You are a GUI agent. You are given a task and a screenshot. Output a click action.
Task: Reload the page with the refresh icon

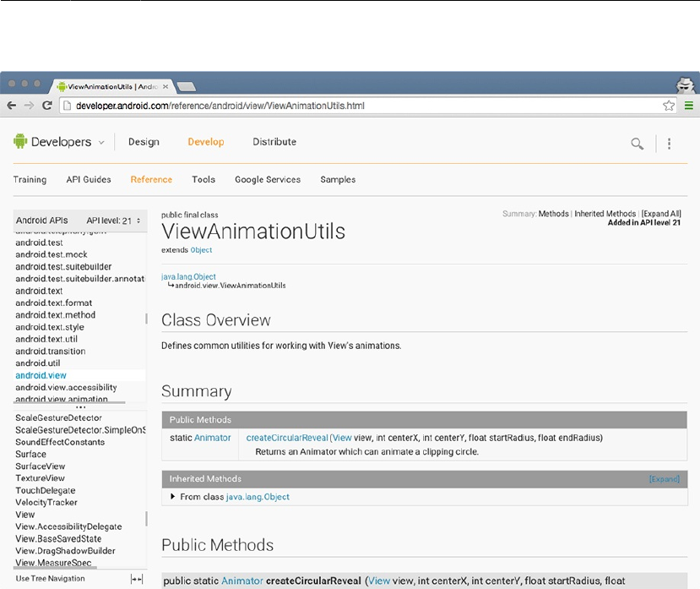coord(47,106)
